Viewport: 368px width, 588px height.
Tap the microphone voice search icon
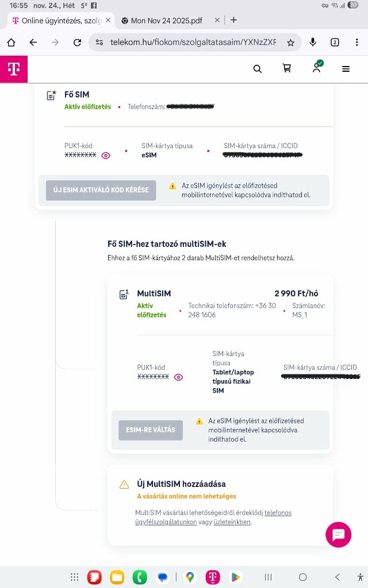313,42
